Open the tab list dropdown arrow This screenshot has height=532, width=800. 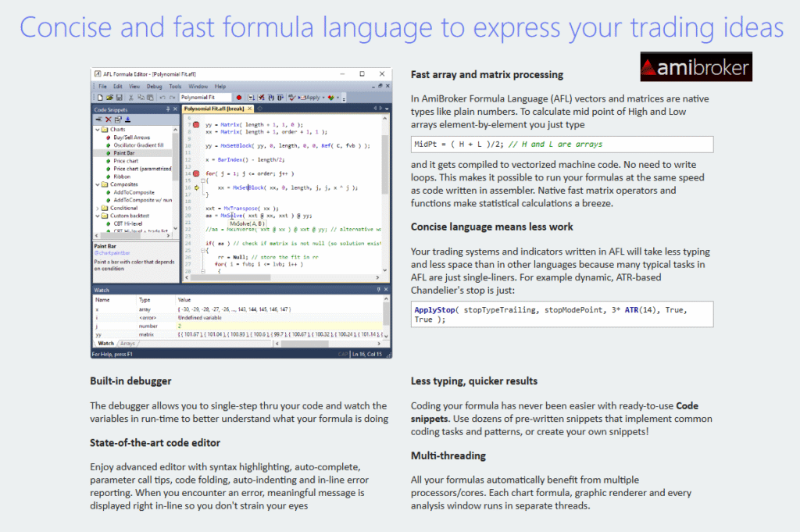[387, 109]
